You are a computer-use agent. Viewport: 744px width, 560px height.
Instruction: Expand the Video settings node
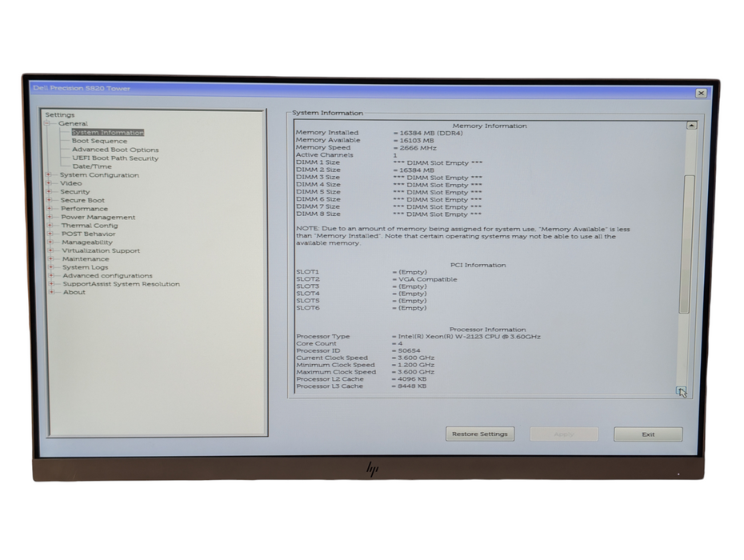(x=48, y=183)
